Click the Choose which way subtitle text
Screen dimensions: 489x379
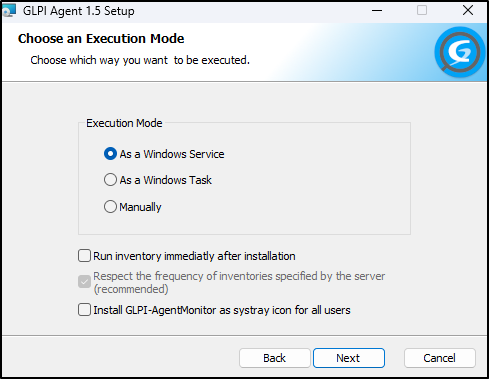(140, 60)
